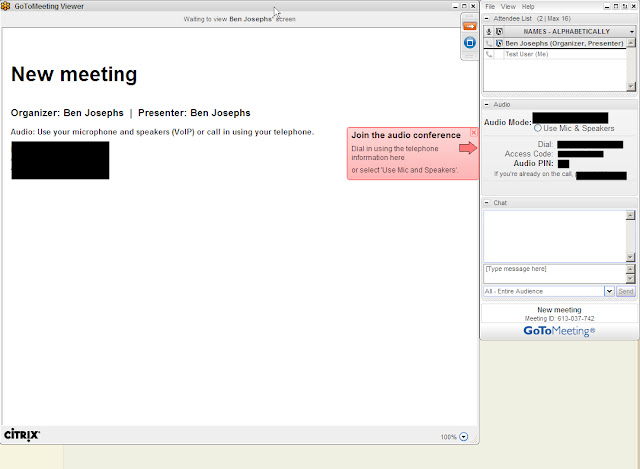Image resolution: width=640 pixels, height=469 pixels.
Task: Open the All - Entire Audience dropdown arrow
Action: click(x=609, y=291)
